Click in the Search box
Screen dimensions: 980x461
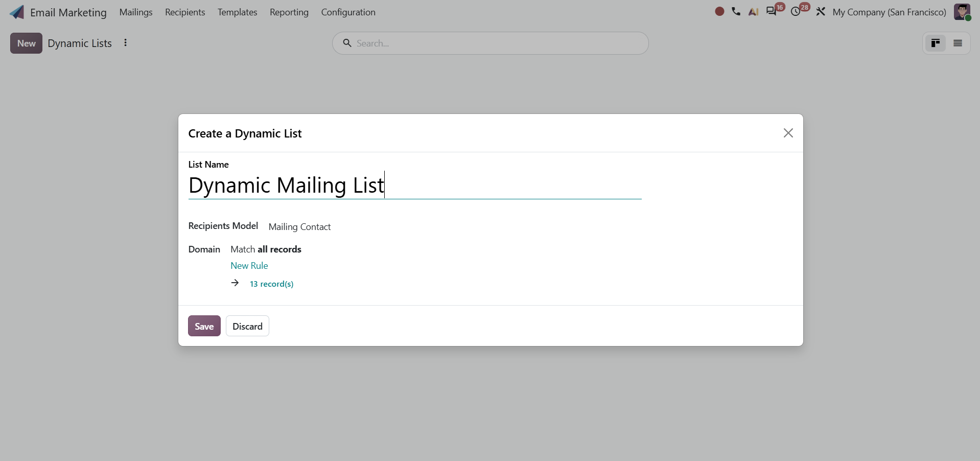(491, 43)
